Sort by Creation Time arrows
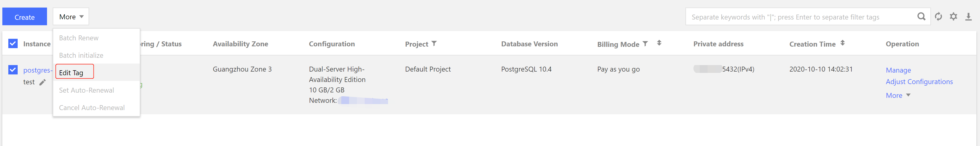This screenshot has height=146, width=980. click(x=842, y=43)
